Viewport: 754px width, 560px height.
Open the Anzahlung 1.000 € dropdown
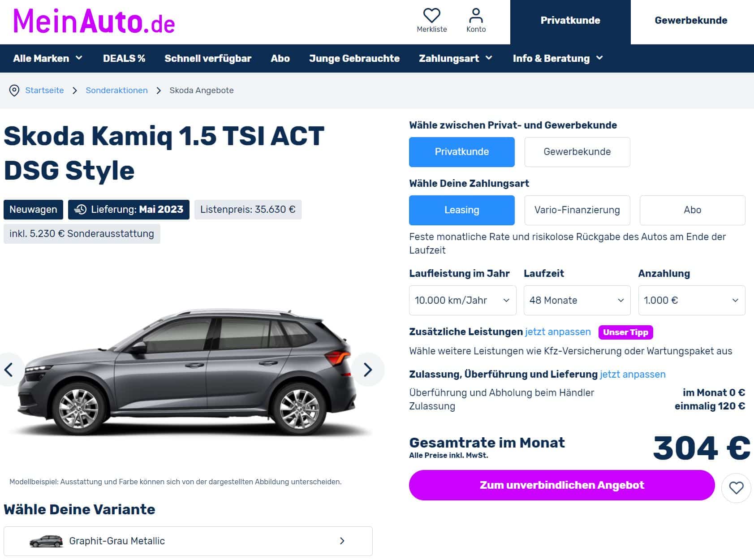(692, 300)
